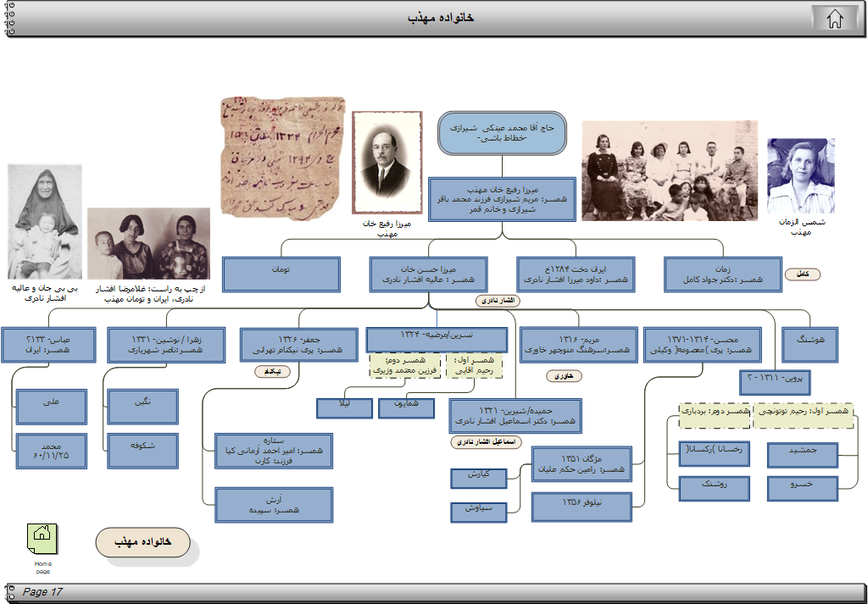This screenshot has height=604, width=868.
Task: View the بی بی جان photo
Action: (x=45, y=221)
